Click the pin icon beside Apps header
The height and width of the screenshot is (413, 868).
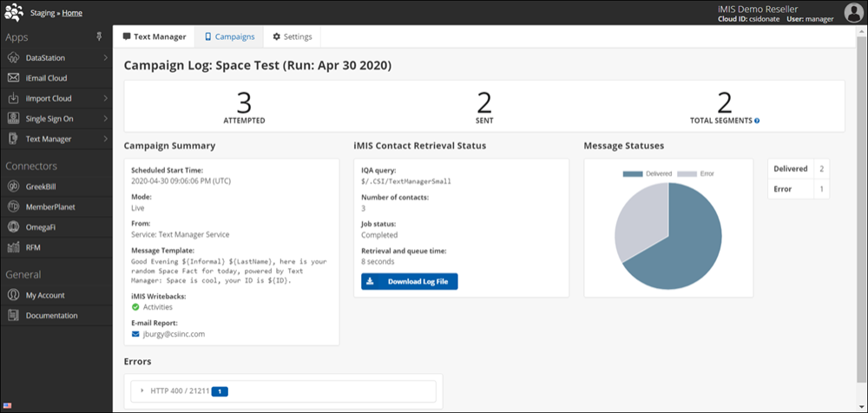99,37
